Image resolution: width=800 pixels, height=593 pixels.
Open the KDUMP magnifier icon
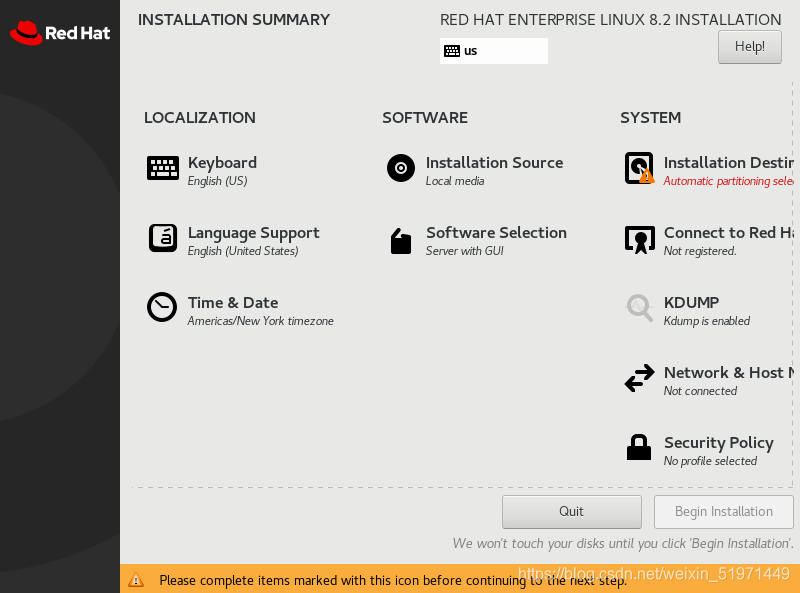point(639,308)
